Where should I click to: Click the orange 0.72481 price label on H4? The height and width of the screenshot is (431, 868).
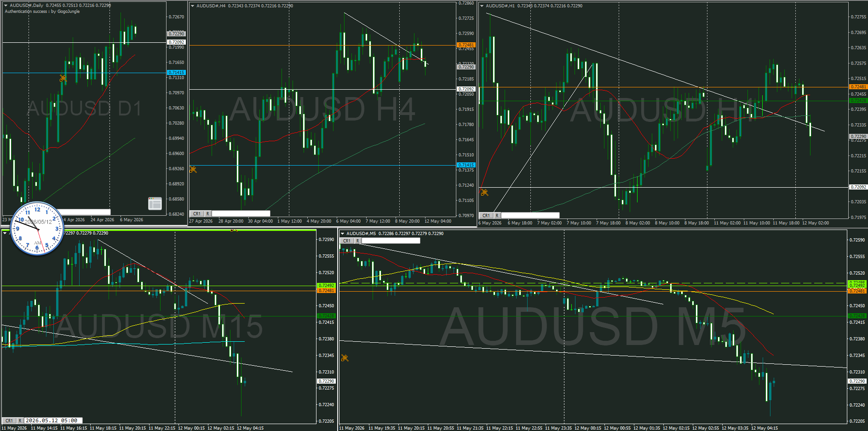[466, 45]
